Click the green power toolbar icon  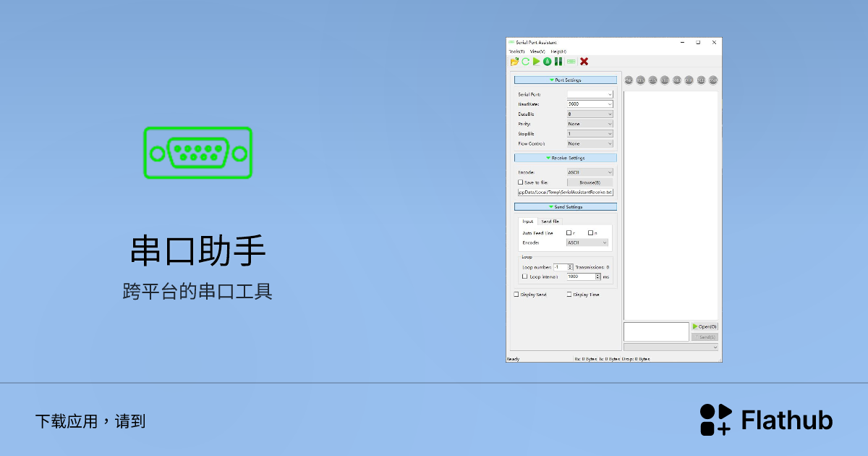pyautogui.click(x=547, y=62)
